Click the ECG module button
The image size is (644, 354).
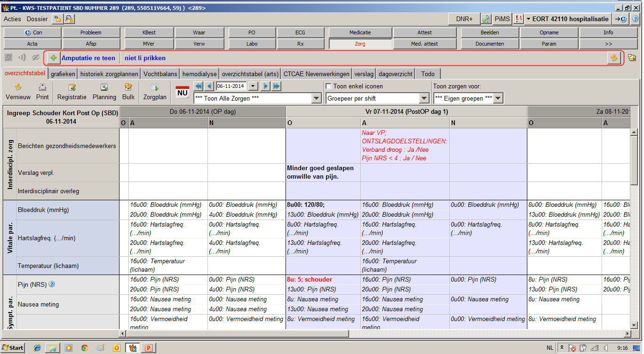tap(300, 32)
